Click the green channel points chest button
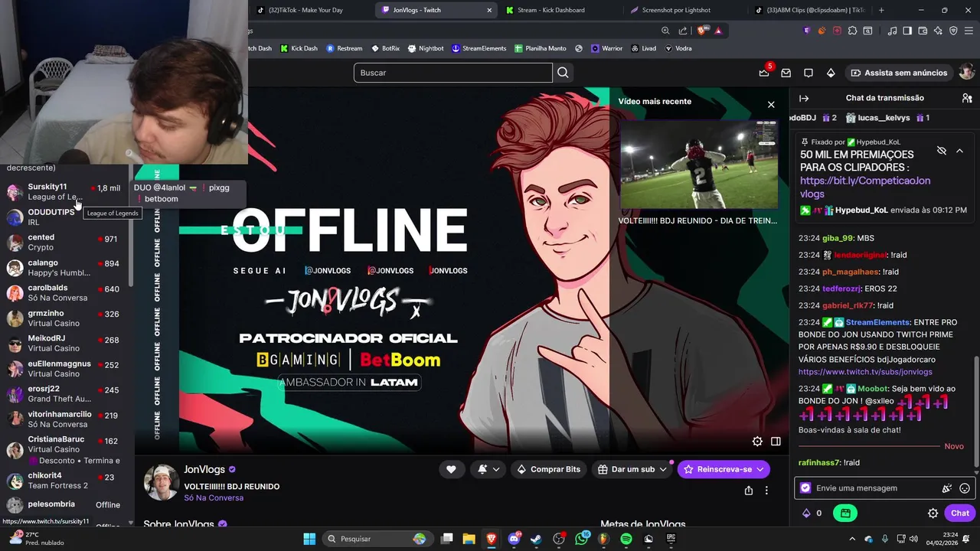This screenshot has width=980, height=551. click(x=845, y=514)
